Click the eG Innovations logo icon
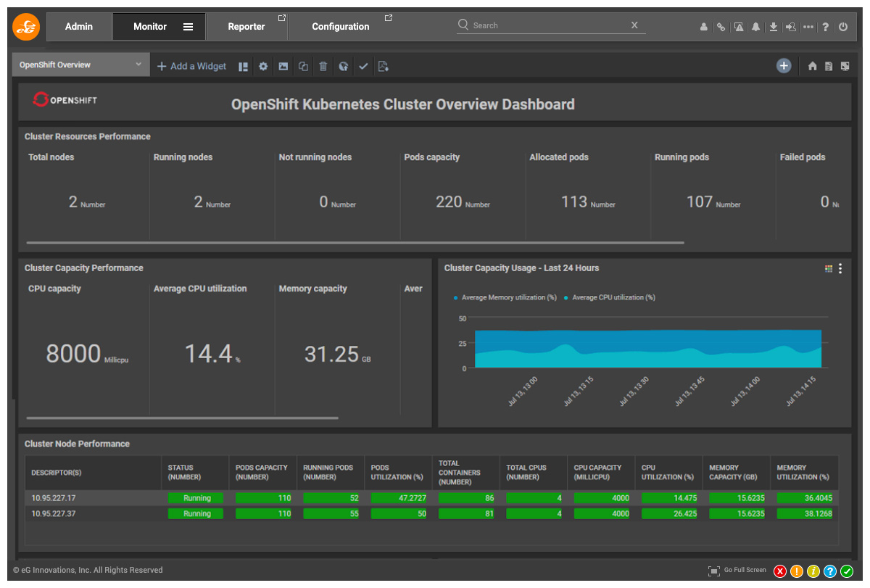The width and height of the screenshot is (870, 588). (26, 27)
